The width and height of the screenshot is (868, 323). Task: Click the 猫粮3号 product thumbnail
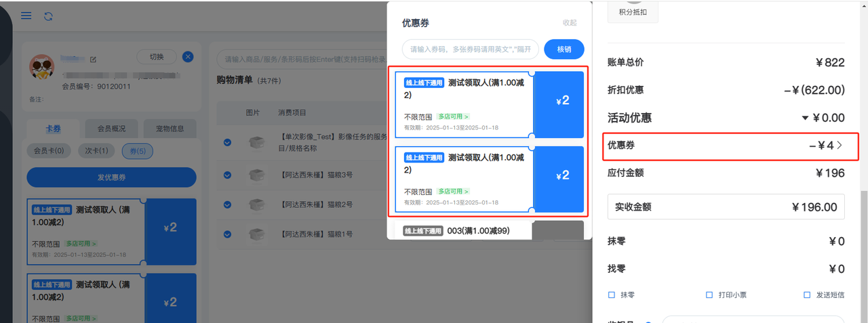coord(256,175)
